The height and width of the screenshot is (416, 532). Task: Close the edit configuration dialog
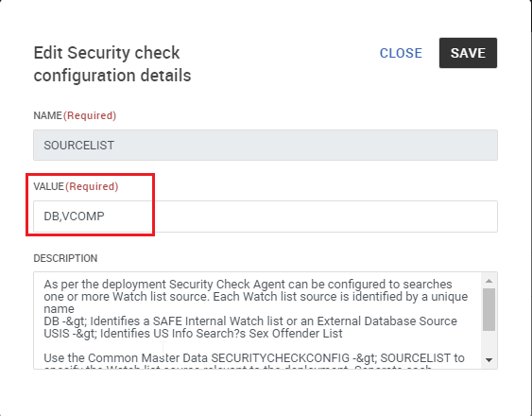point(401,53)
